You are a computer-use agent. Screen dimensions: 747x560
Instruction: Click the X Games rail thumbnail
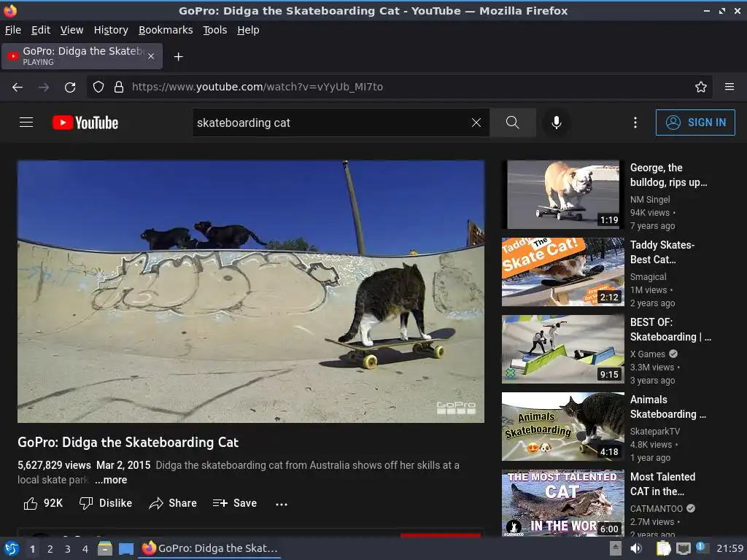coord(562,349)
